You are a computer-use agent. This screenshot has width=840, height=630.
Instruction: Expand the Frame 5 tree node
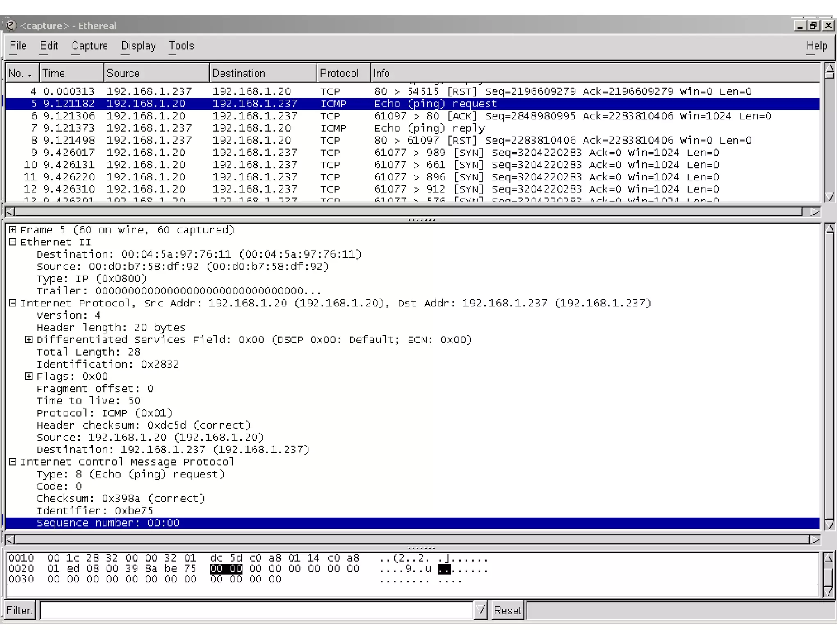(x=13, y=230)
